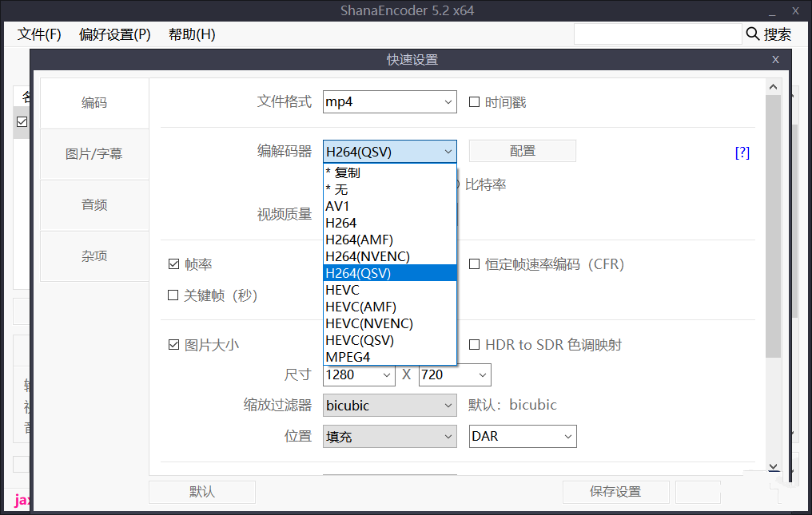This screenshot has width=812, height=515.
Task: Select highlighted H264(QSV) list item
Action: 389,273
